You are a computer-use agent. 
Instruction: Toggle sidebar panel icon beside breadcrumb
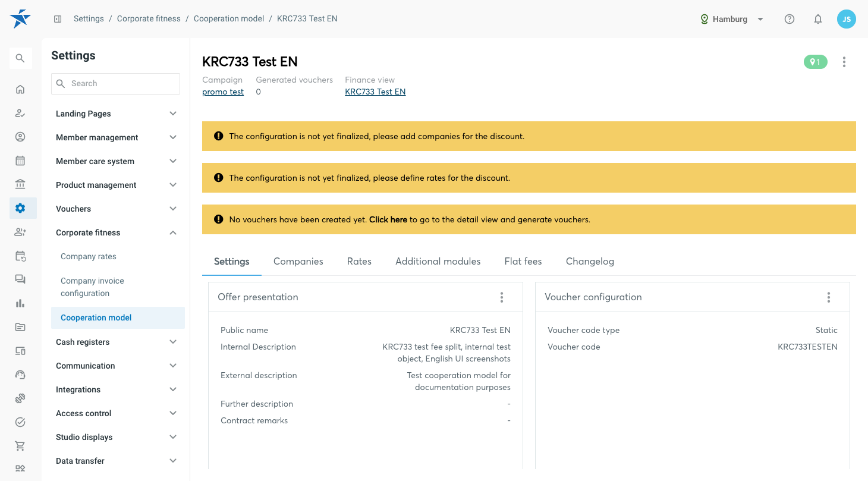coord(58,19)
